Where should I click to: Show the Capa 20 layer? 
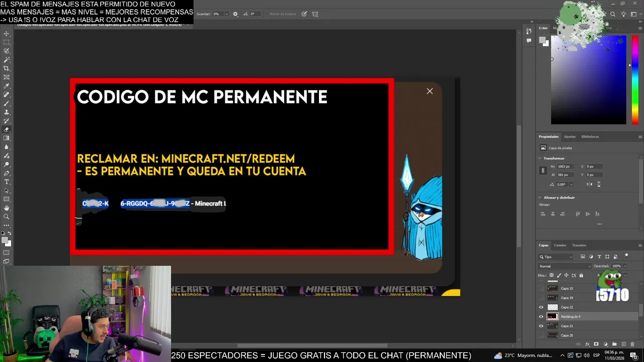pyautogui.click(x=541, y=335)
